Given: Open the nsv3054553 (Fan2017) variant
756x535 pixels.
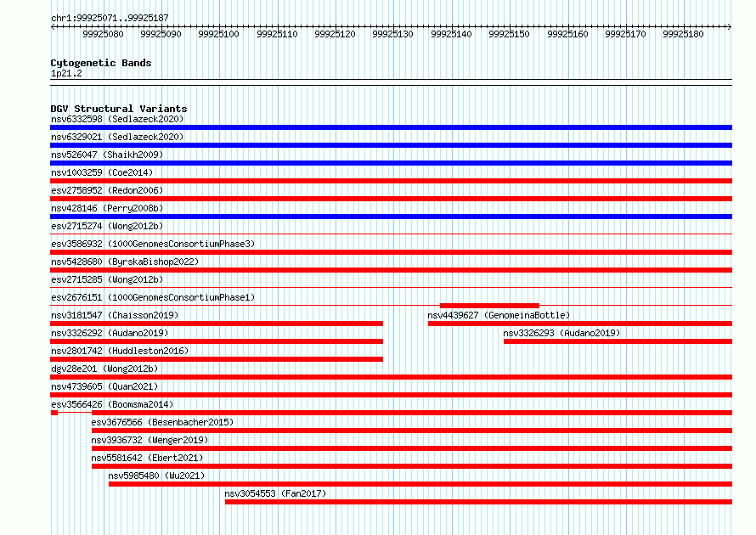Looking at the screenshot, I should pyautogui.click(x=275, y=493).
